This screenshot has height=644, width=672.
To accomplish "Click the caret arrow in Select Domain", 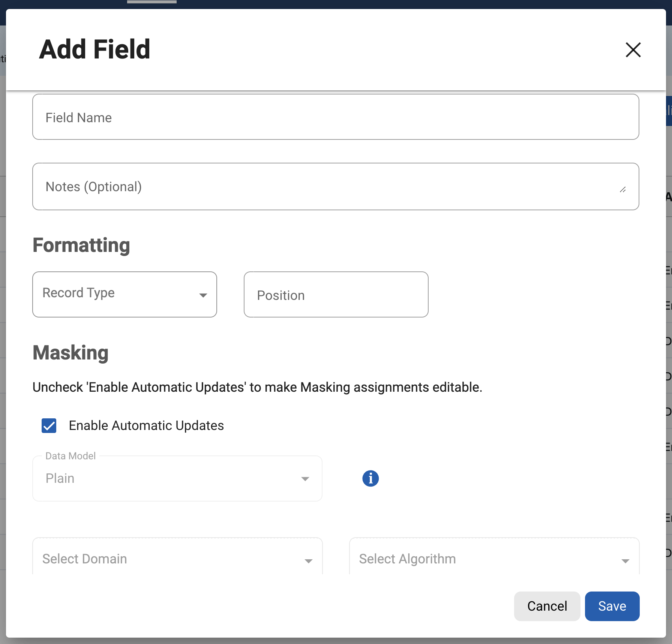I will 308,561.
